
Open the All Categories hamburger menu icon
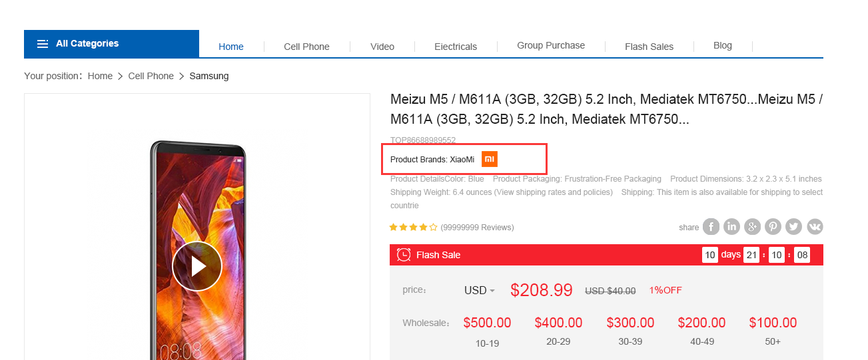43,44
